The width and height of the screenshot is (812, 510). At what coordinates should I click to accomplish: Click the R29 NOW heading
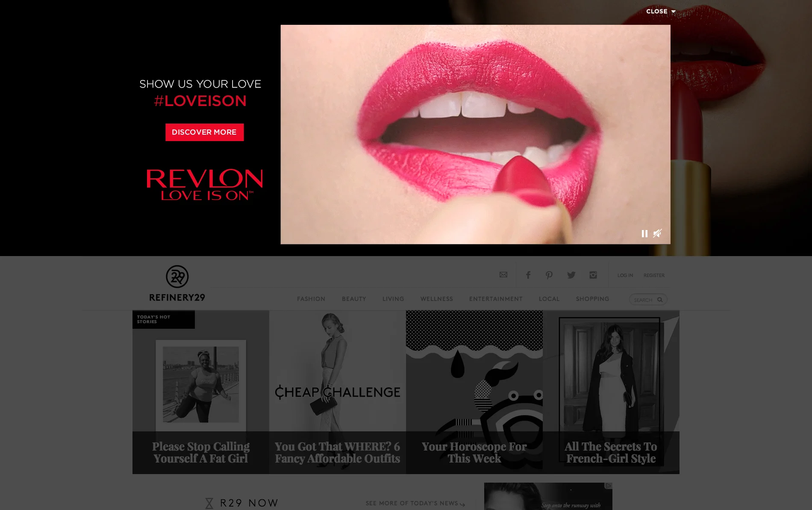point(249,503)
